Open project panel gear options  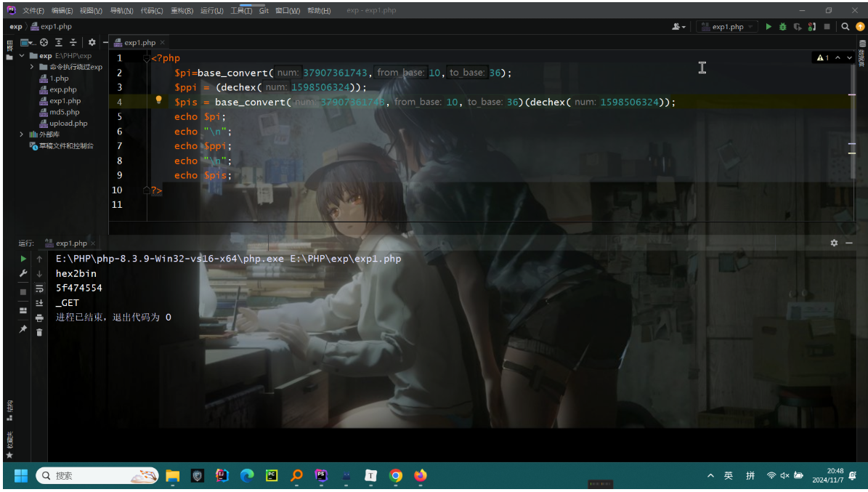point(92,43)
